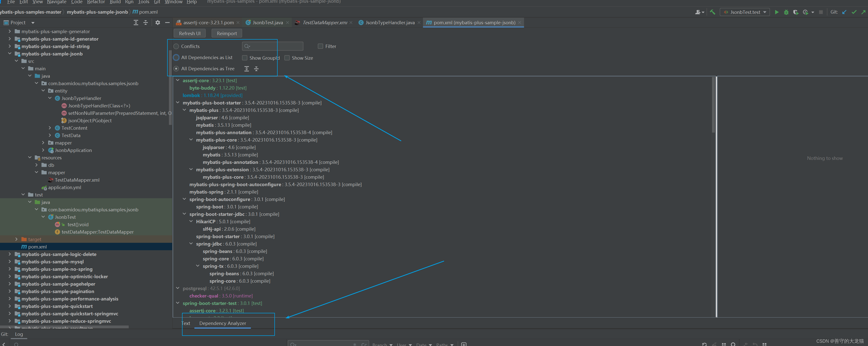Hide the Project panel with minus icon
The height and width of the screenshot is (346, 868).
tap(167, 23)
